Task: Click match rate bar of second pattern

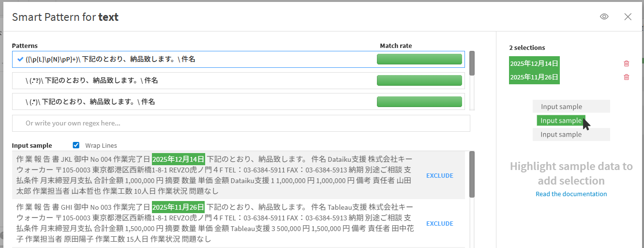Action: click(x=419, y=80)
